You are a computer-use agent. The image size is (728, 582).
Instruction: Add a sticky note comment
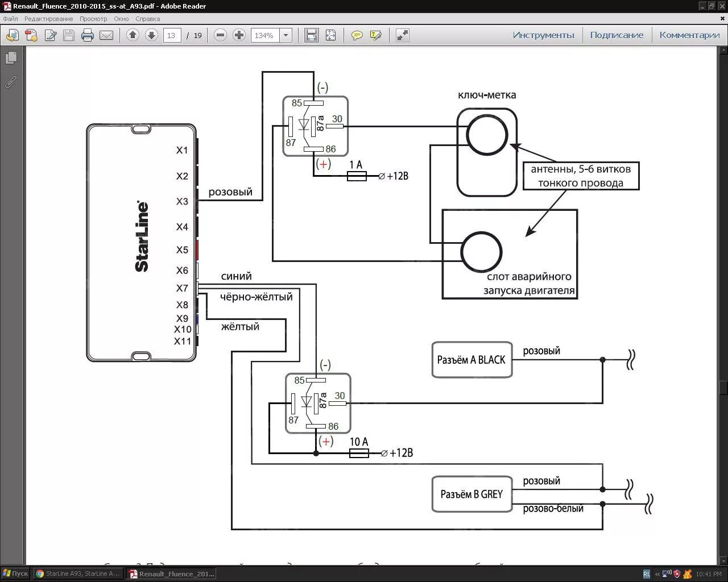357,35
